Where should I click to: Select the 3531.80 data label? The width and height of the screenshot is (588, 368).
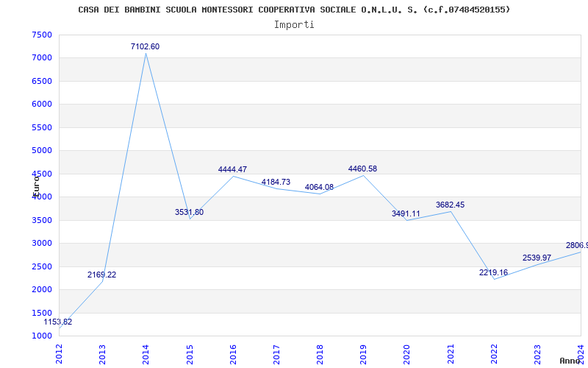pyautogui.click(x=190, y=212)
